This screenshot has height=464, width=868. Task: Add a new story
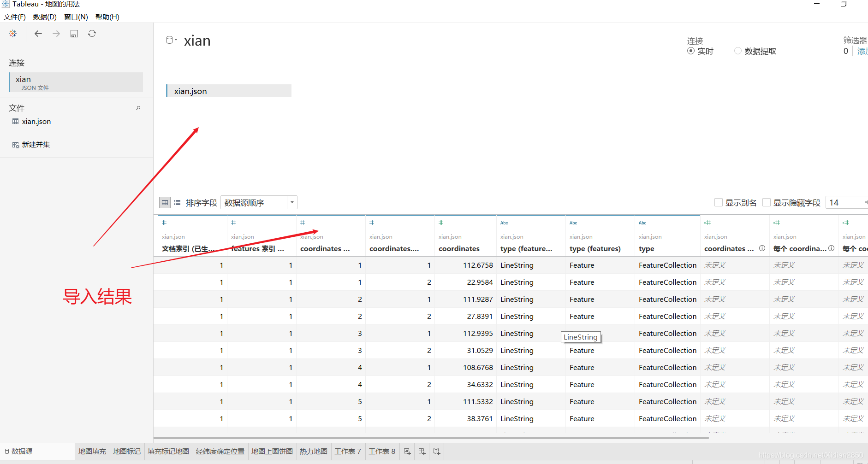437,452
